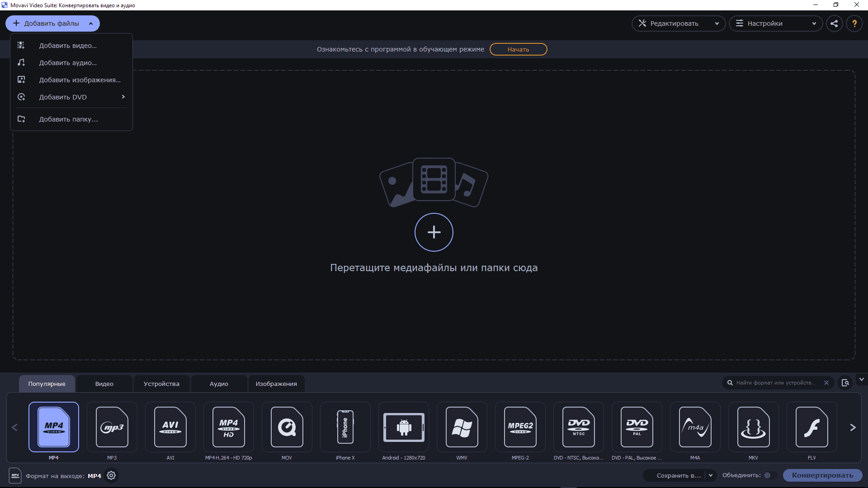Toggle the Объединить merge switch

[770, 475]
